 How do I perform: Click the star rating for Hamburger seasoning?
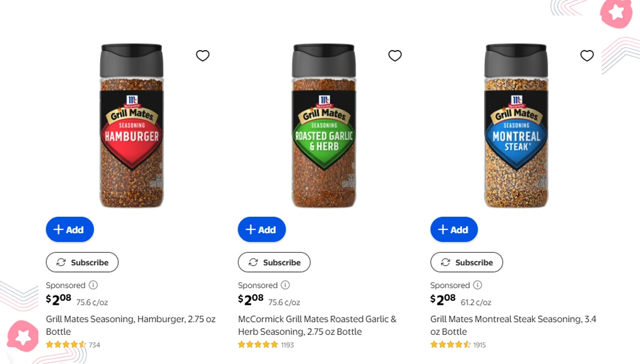65,345
